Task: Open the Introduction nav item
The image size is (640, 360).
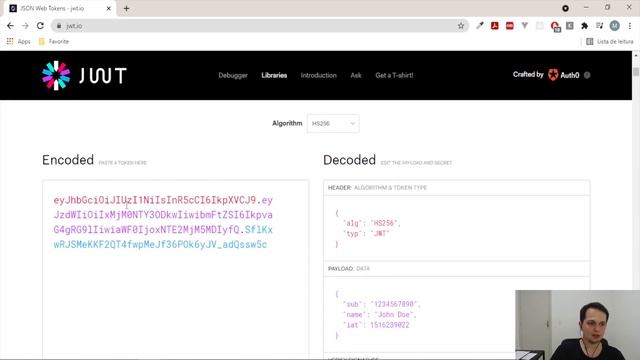Action: [319, 75]
